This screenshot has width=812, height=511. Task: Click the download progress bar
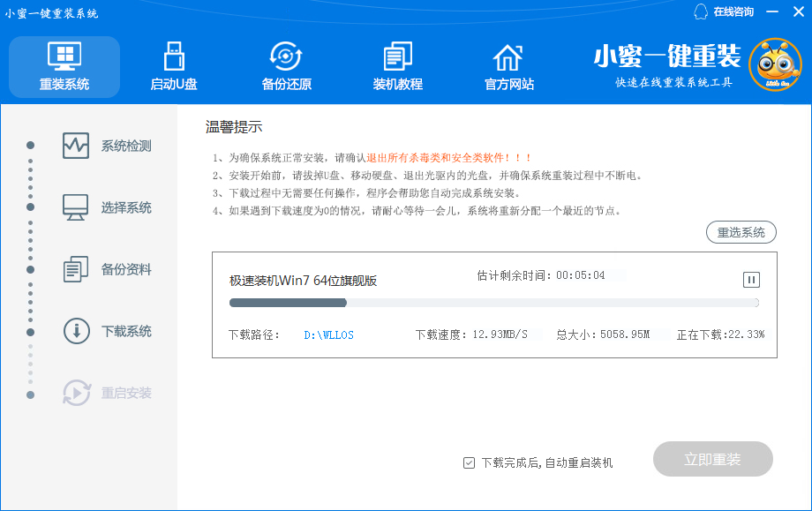(493, 303)
